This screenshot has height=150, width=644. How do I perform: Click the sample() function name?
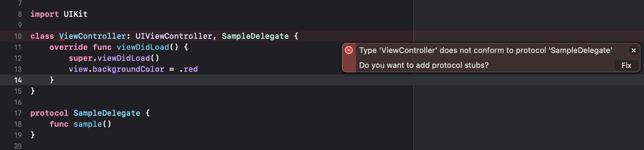(x=88, y=124)
